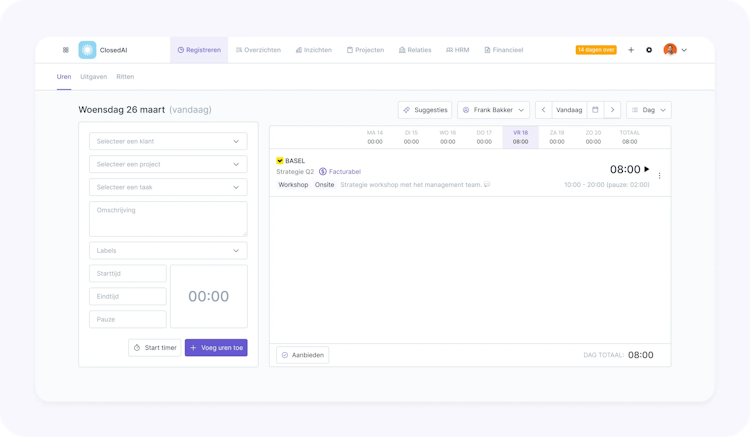
Task: Open the Projecten menu item
Action: click(x=365, y=50)
